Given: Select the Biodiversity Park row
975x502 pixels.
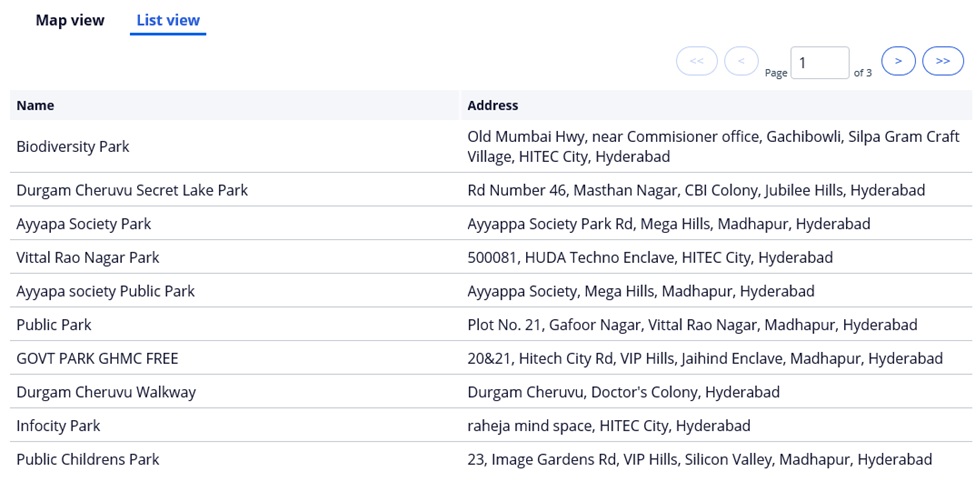Looking at the screenshot, I should click(x=491, y=146).
